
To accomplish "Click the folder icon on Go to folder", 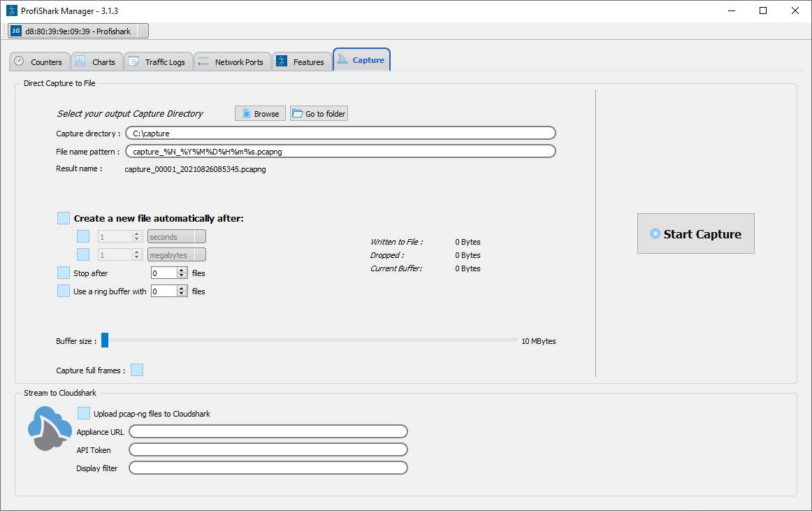I will click(297, 113).
